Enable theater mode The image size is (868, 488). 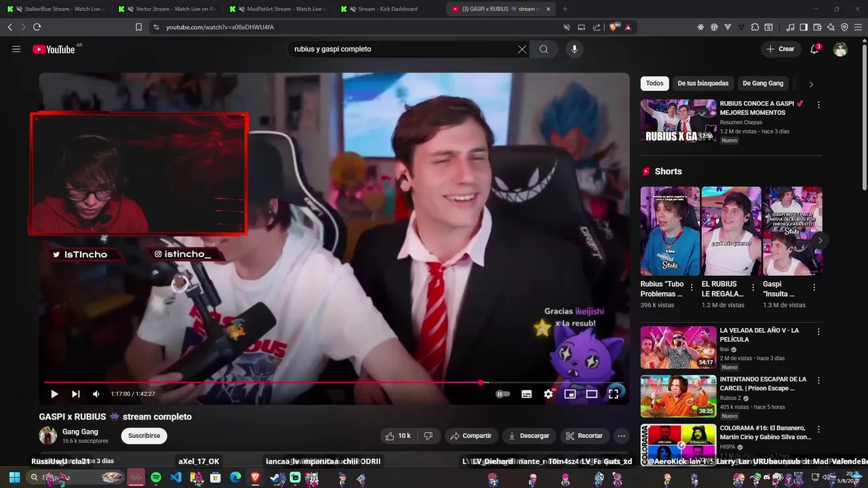point(592,394)
